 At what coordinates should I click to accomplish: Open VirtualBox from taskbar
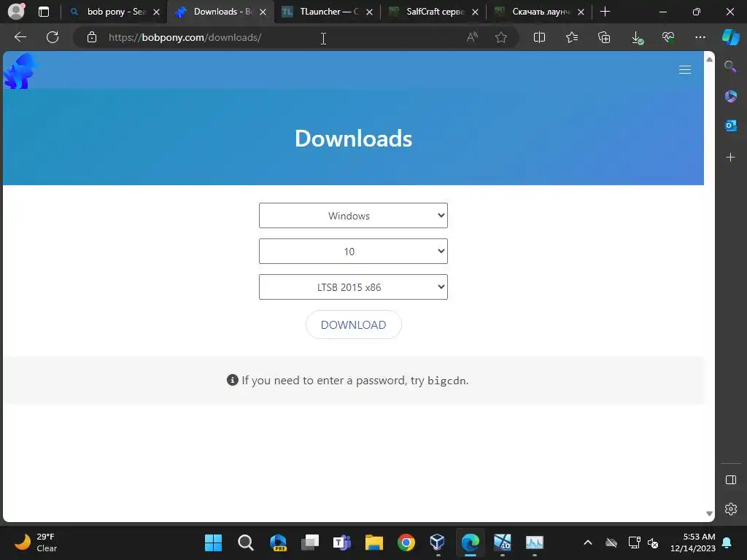point(438,542)
